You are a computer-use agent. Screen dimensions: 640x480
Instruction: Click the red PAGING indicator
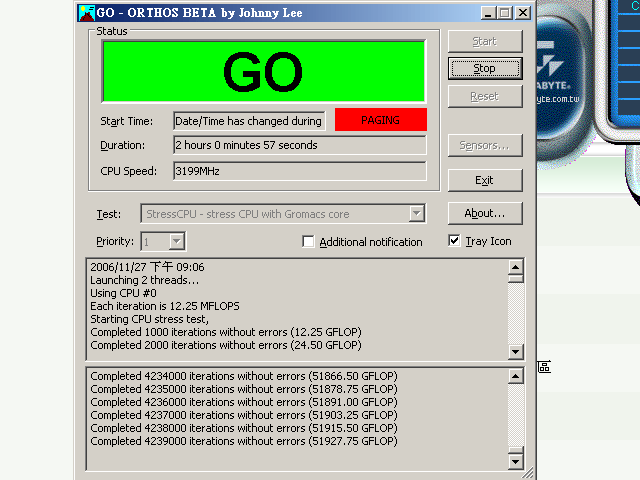point(381,120)
